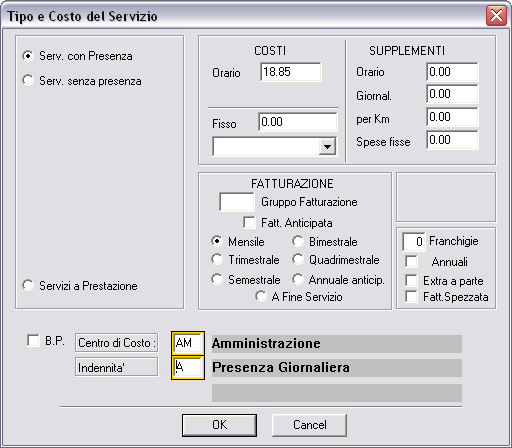Click the SUPPLEMENTI per Km field
Image resolution: width=512 pixels, height=448 pixels.
pos(452,117)
